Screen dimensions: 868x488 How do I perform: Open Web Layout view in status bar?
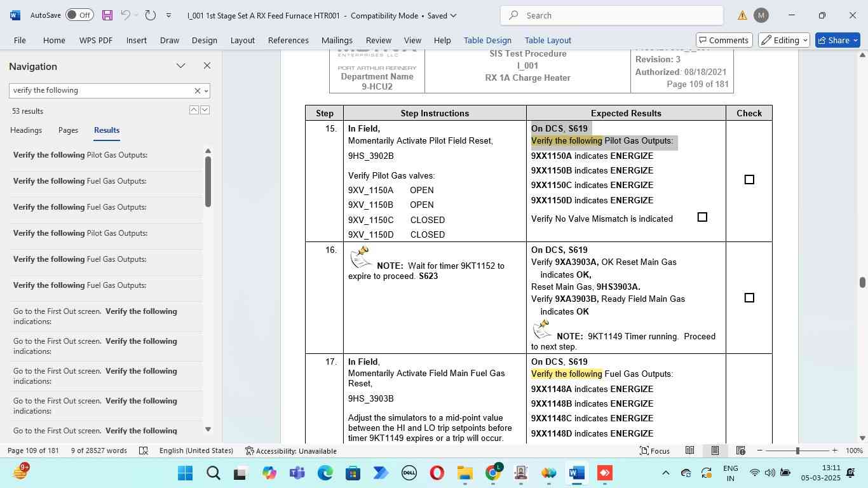pos(740,451)
